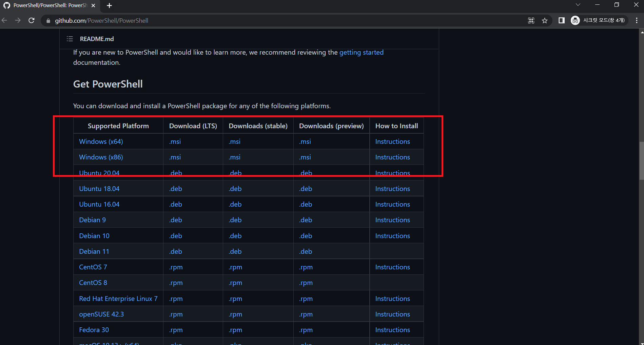The image size is (644, 345).
Task: Download LTS .rpm for openSUSE 42.3
Action: [x=176, y=314]
